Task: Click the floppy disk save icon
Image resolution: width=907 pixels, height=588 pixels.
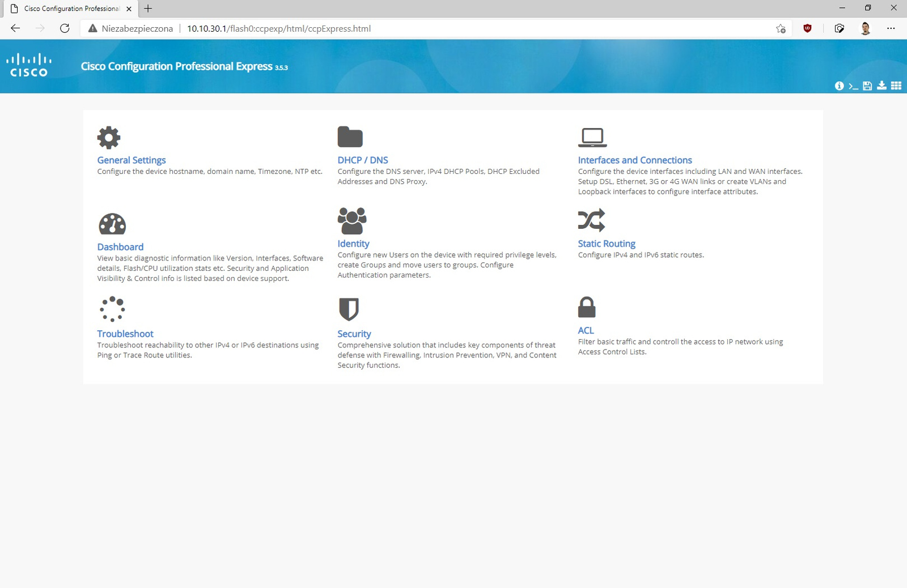Action: point(867,86)
